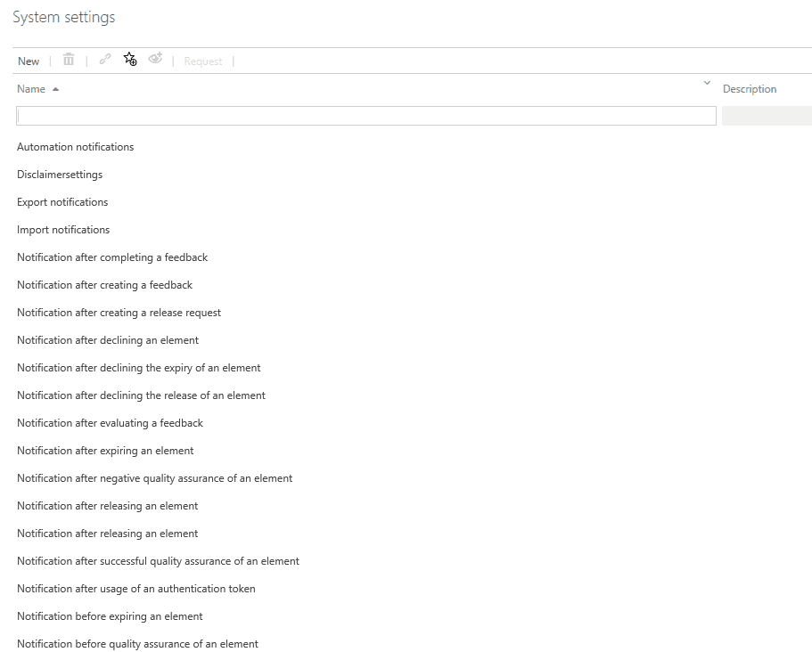This screenshot has height=652, width=812.
Task: Select Notification after evaluating a feedback
Action: point(111,423)
